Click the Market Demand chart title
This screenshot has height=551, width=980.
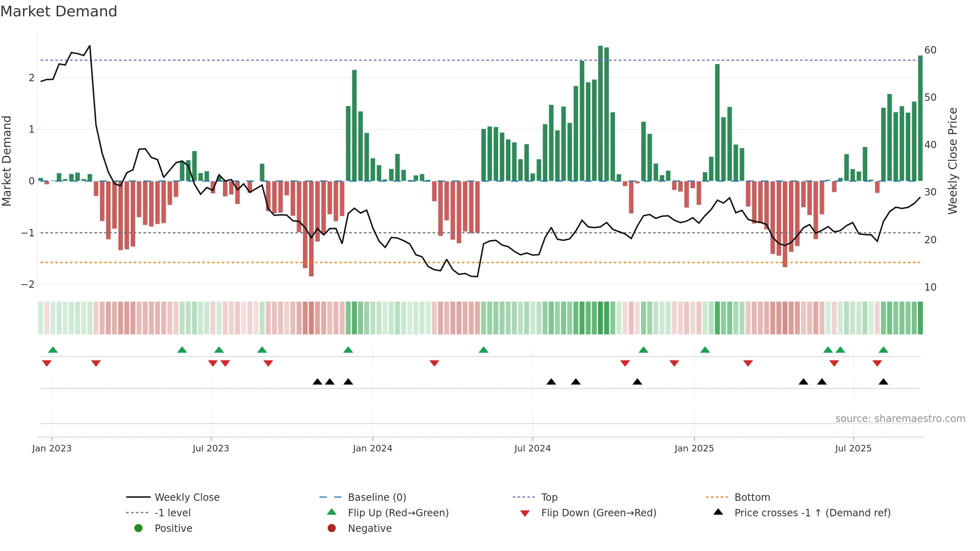pos(59,11)
